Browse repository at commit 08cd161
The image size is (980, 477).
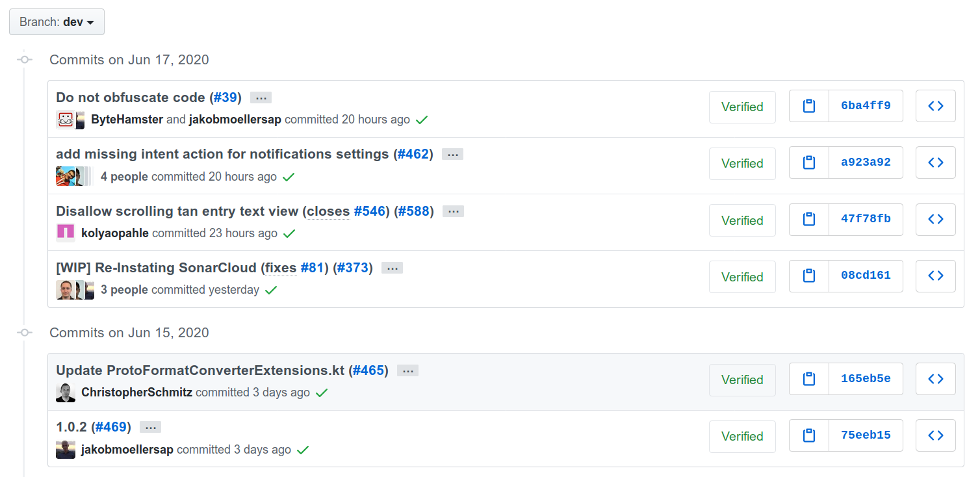[935, 276]
